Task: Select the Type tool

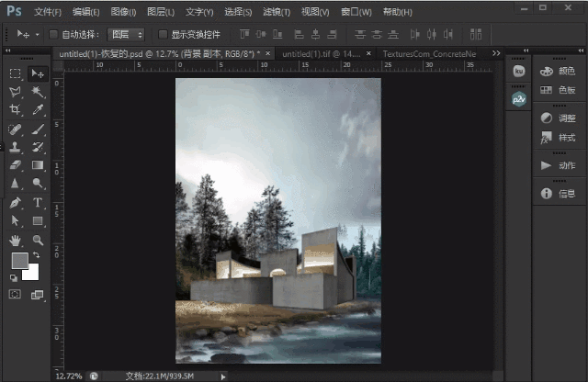Action: 38,203
